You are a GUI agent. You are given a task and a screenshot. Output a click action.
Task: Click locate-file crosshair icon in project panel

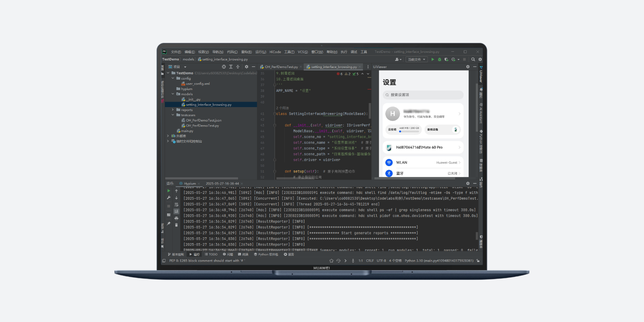coord(224,67)
